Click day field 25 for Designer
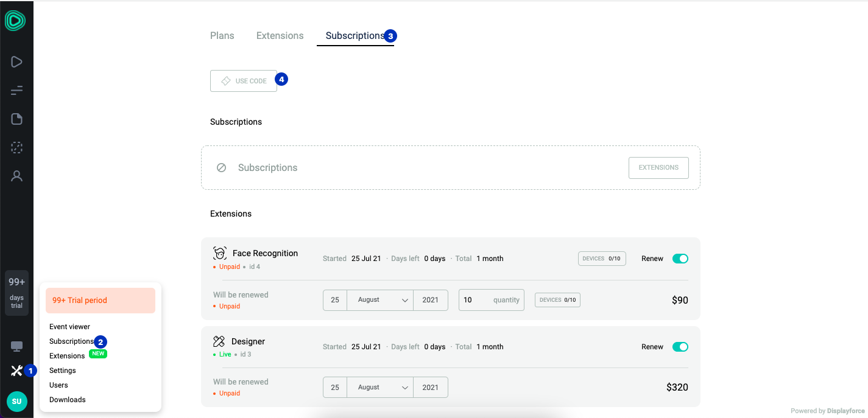The image size is (868, 418). 335,387
